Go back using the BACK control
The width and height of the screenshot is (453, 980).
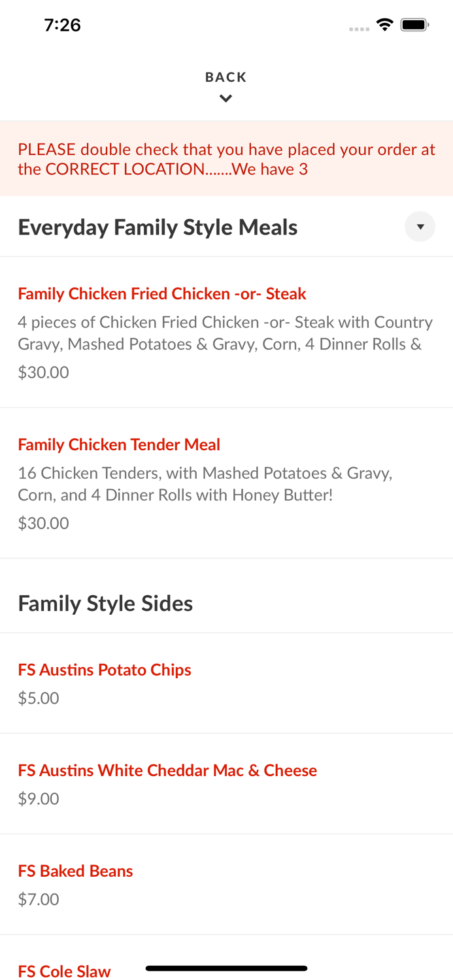pyautogui.click(x=226, y=76)
